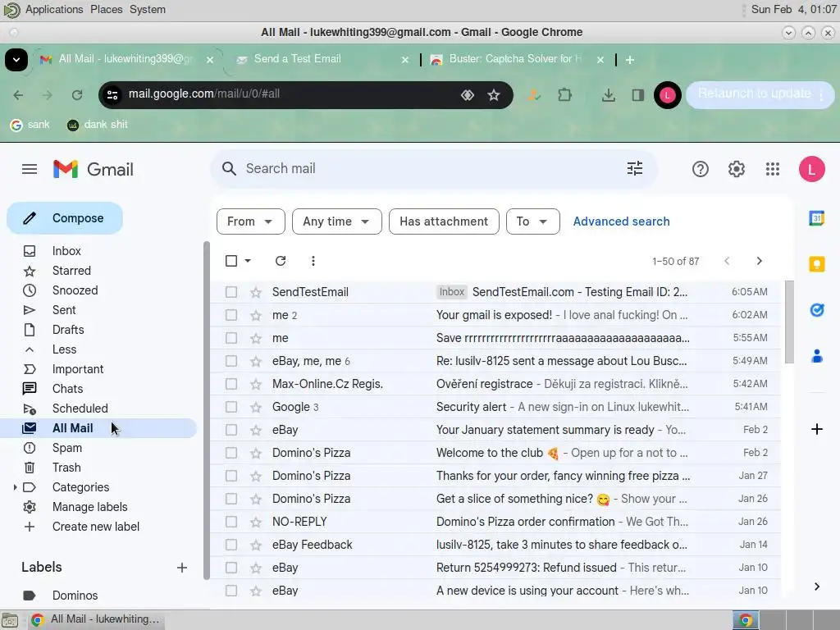Open the Google account avatar in Gmail

[x=811, y=169]
